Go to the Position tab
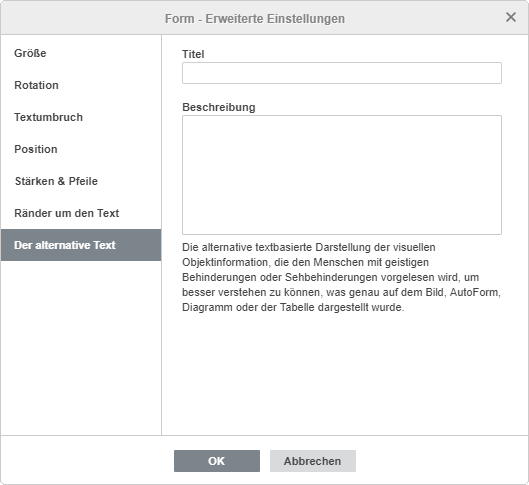529x485 pixels. click(x=81, y=149)
